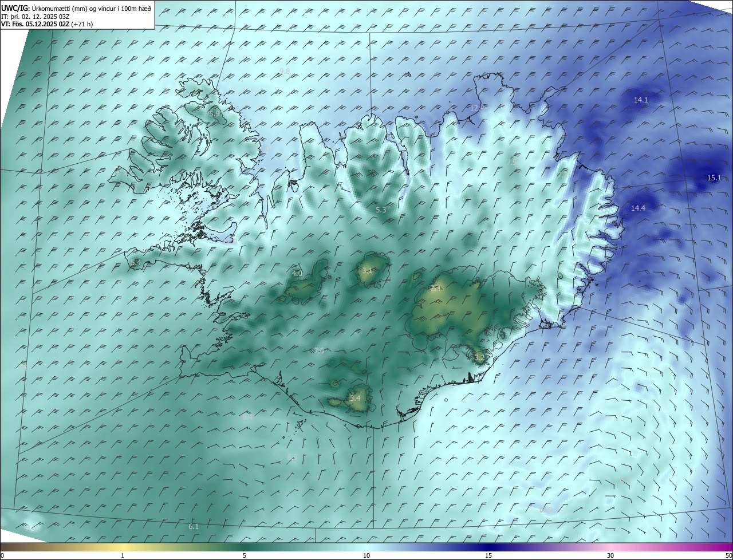Image resolution: width=733 pixels, height=560 pixels.
Task: Click the 5.9 value in the Westfjords
Action: click(215, 114)
